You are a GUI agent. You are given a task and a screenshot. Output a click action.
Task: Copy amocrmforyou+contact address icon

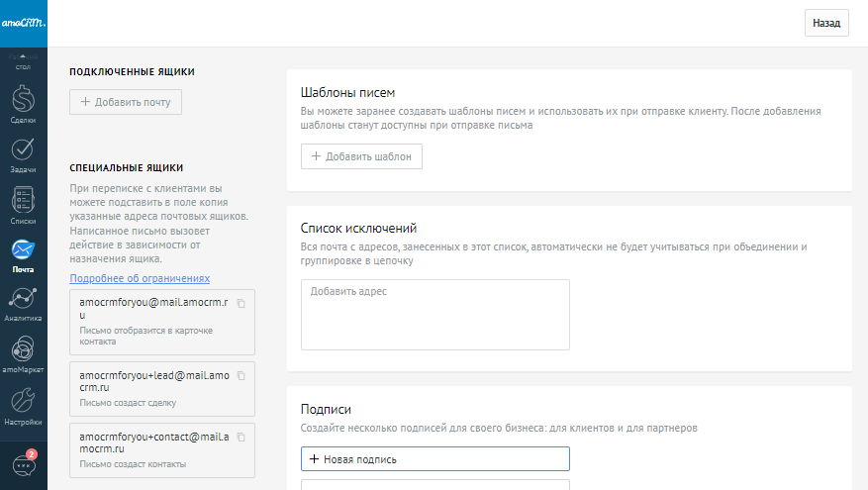pyautogui.click(x=241, y=437)
